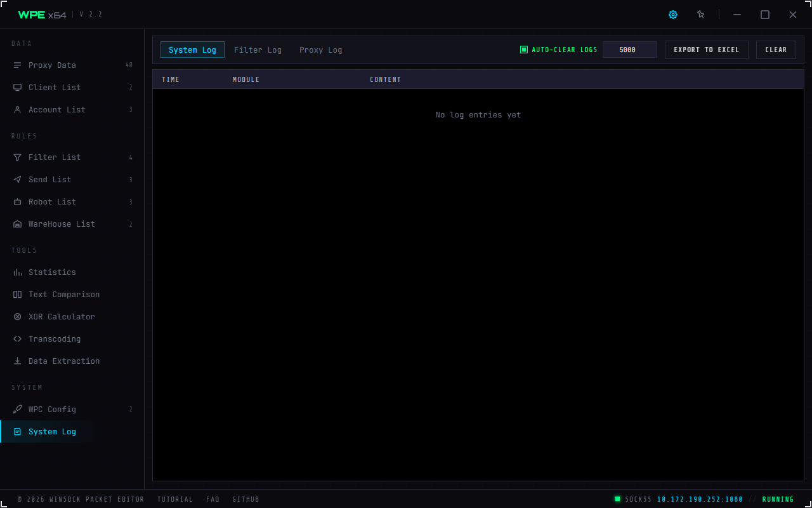Click the Statistics bar chart icon
This screenshot has width=812, height=508.
(x=17, y=272)
